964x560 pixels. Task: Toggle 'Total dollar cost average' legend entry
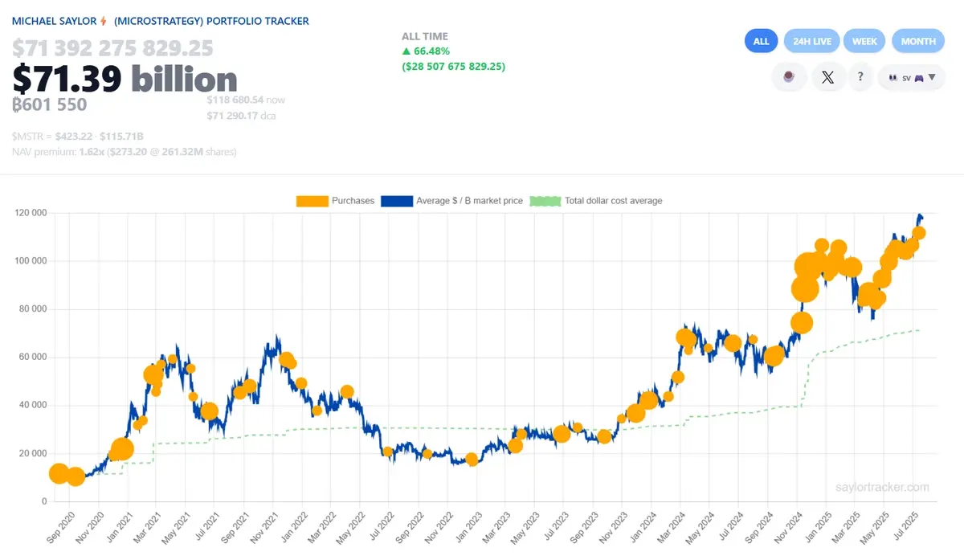click(596, 201)
